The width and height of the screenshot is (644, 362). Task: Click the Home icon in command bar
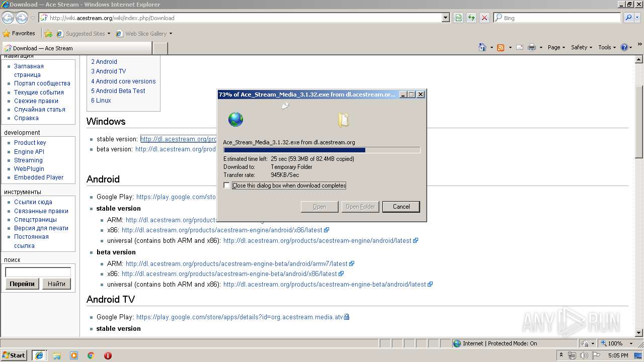[x=482, y=47]
